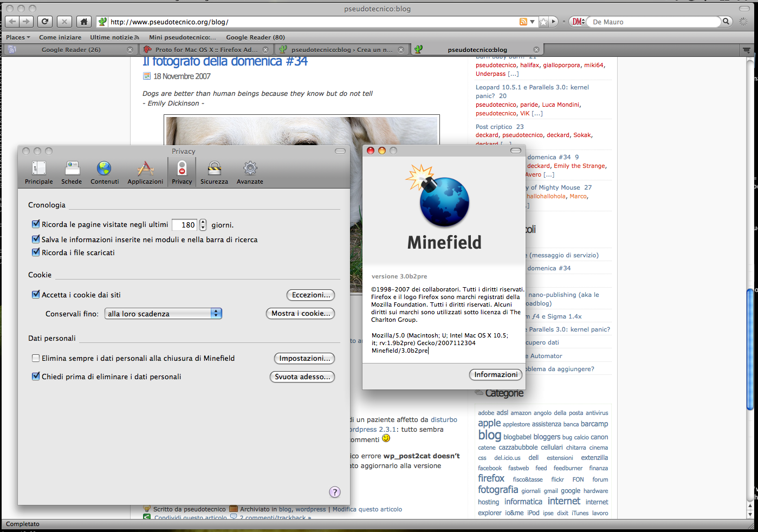Viewport: 758px width, 532px height.
Task: Switch to the Google Reader (26) tab
Action: [70, 49]
